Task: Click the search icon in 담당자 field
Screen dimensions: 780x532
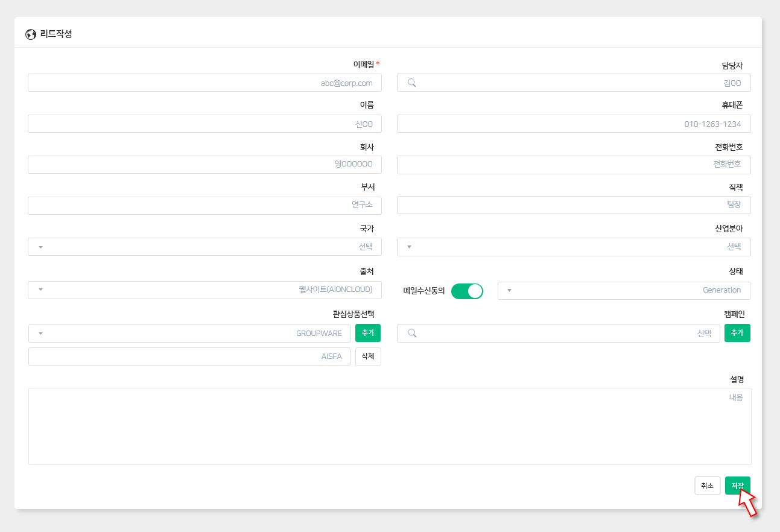Action: [x=412, y=83]
